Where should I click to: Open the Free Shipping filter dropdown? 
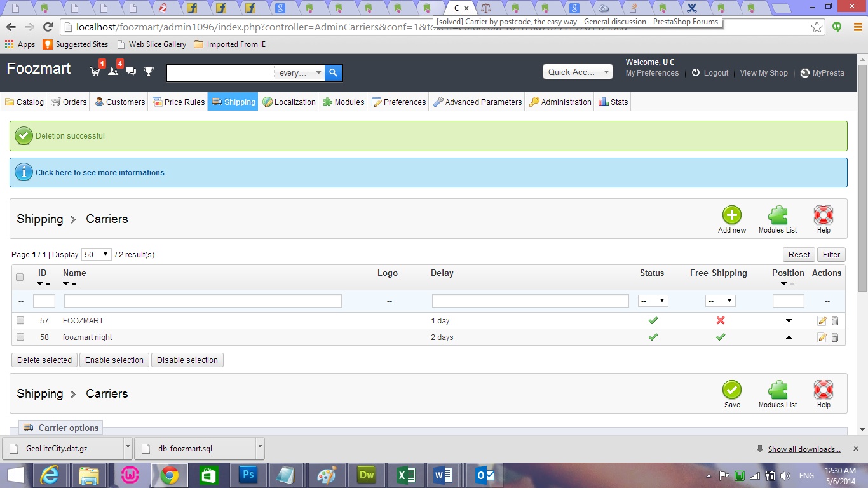(x=721, y=301)
